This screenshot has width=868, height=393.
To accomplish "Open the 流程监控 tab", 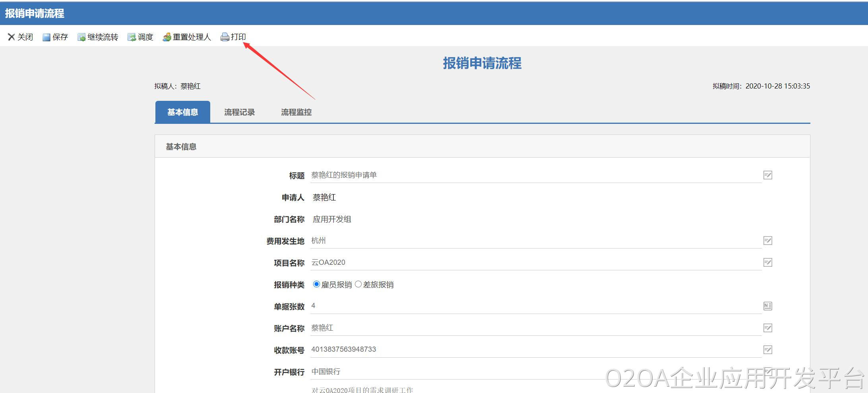I will pyautogui.click(x=296, y=112).
